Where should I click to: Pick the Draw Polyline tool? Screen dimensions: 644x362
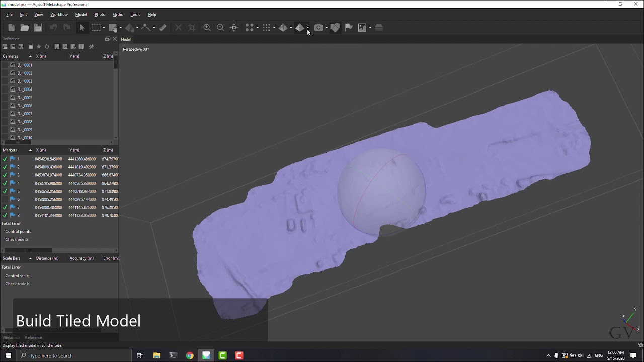pos(146,28)
